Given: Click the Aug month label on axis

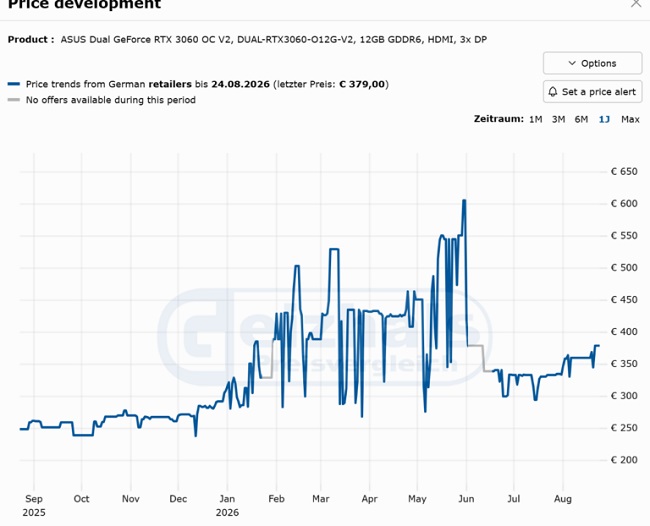Looking at the screenshot, I should [563, 499].
